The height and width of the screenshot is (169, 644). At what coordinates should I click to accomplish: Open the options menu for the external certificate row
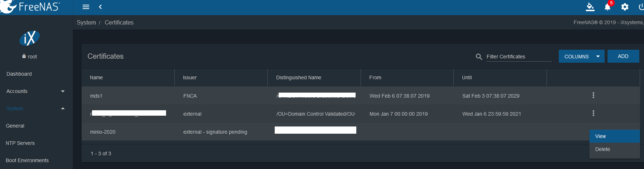593,113
